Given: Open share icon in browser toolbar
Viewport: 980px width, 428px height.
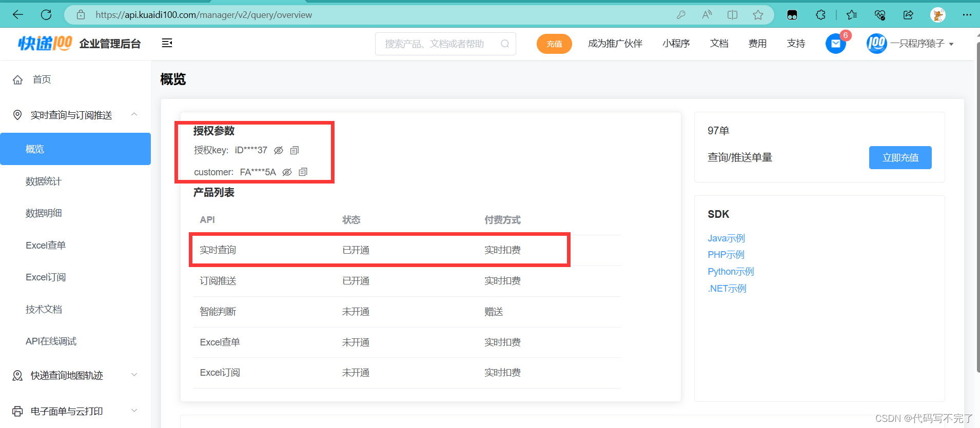Looking at the screenshot, I should pos(908,15).
